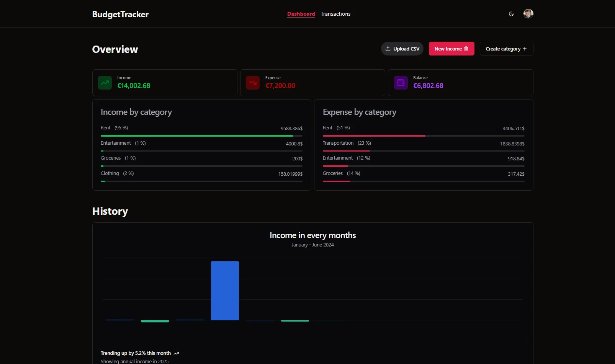Screen dimensions: 615x364
Task: Click the bank icon in New Income
Action: click(466, 49)
